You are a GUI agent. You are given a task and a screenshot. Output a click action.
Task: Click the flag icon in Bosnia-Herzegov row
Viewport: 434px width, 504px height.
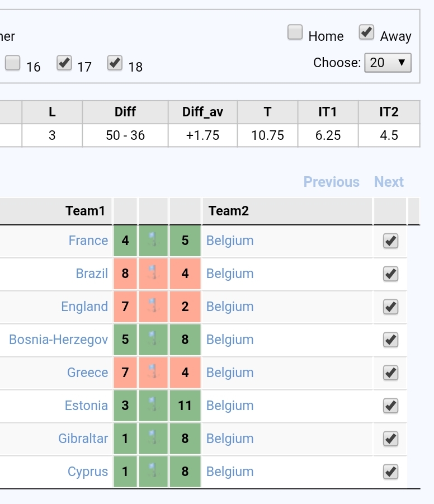[x=153, y=339]
